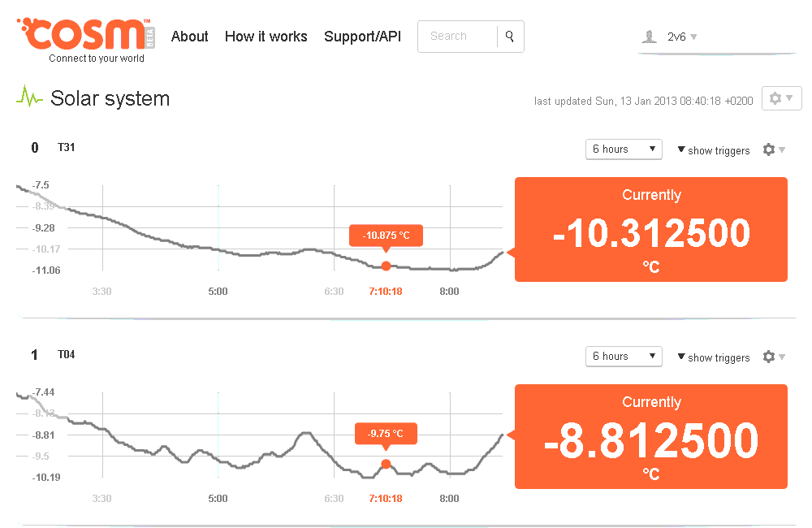Toggle show triggers for T31
The height and width of the screenshot is (528, 812).
[713, 150]
